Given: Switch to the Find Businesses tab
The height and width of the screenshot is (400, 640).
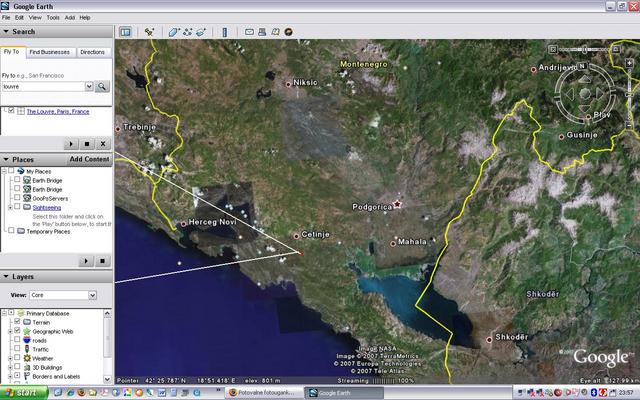Looking at the screenshot, I should pos(49,52).
